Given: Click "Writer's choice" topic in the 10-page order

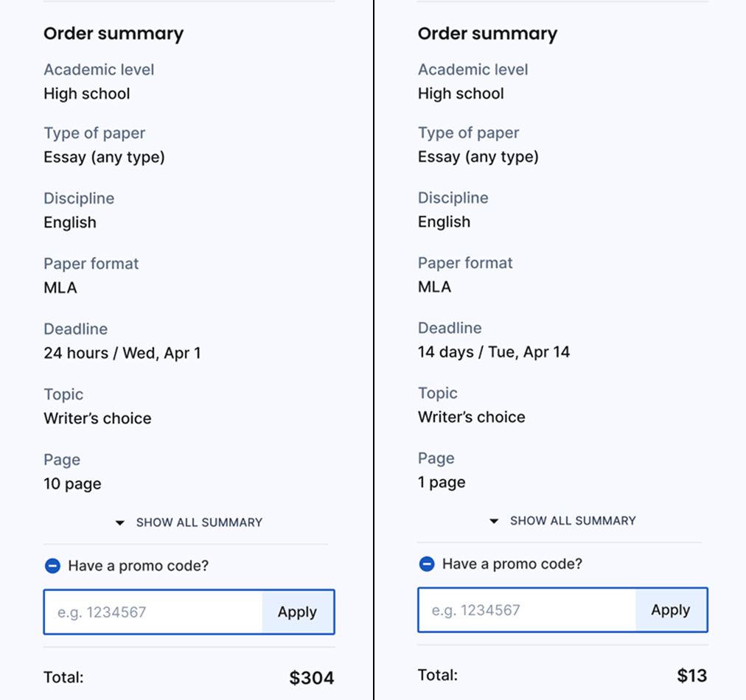Looking at the screenshot, I should [x=97, y=419].
